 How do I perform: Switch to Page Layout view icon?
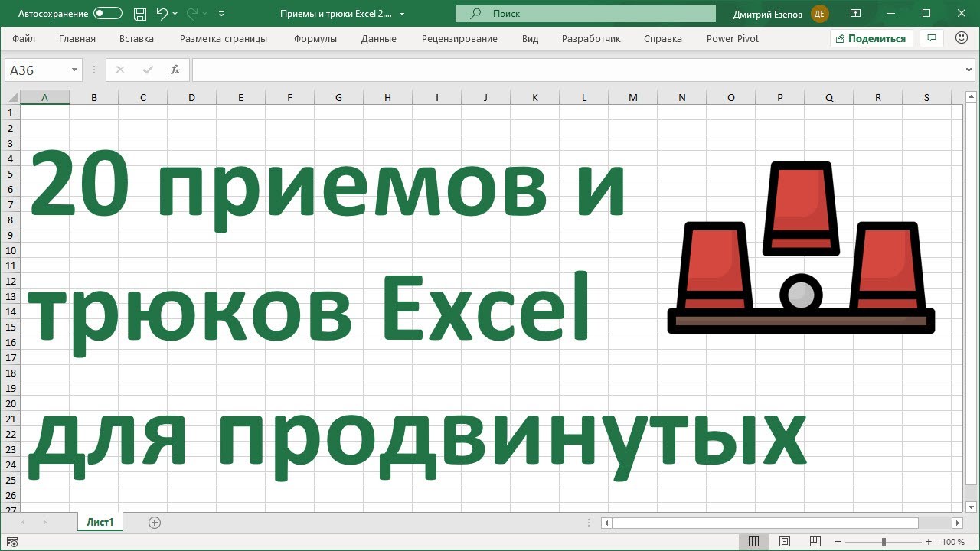pos(783,542)
